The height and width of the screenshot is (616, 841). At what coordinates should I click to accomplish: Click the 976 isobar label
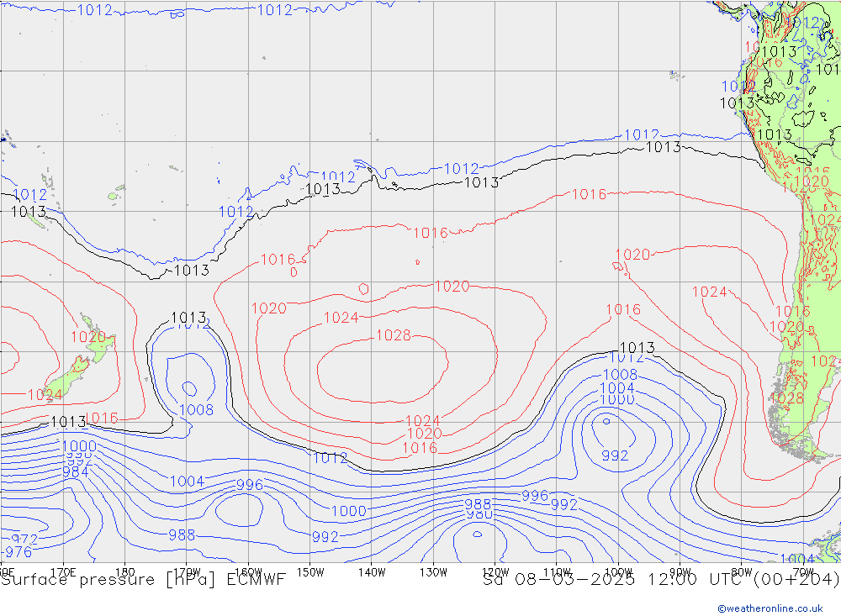point(19,551)
